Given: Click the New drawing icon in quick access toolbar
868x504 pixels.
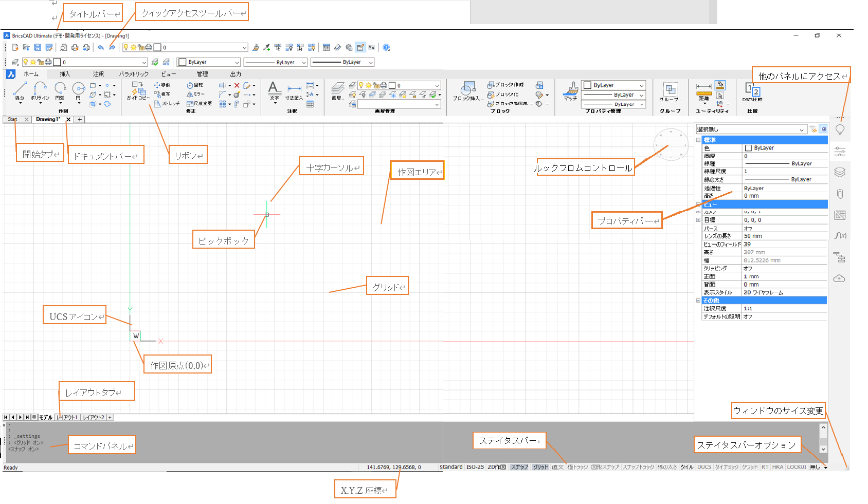Looking at the screenshot, I should 15,47.
